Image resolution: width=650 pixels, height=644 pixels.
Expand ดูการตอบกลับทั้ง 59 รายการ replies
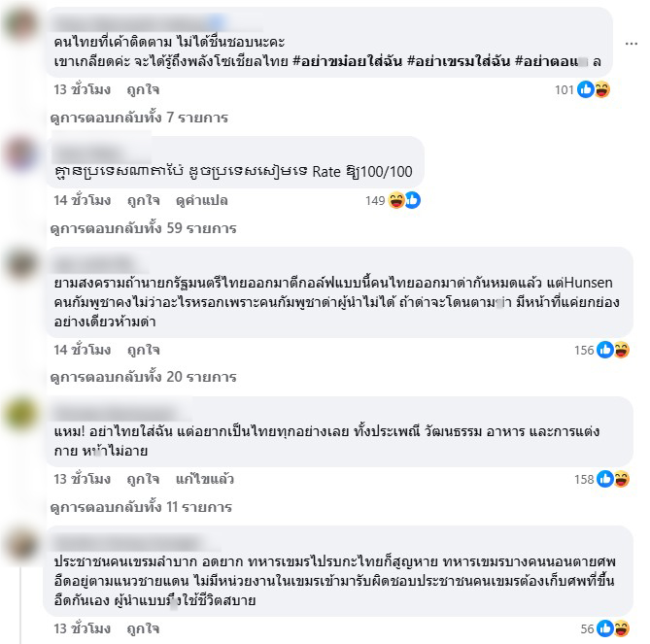tap(143, 228)
